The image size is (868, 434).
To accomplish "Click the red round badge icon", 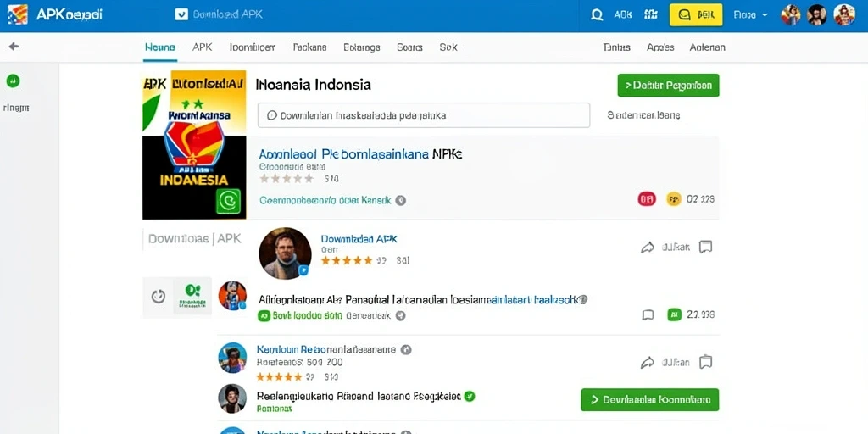I will click(647, 198).
